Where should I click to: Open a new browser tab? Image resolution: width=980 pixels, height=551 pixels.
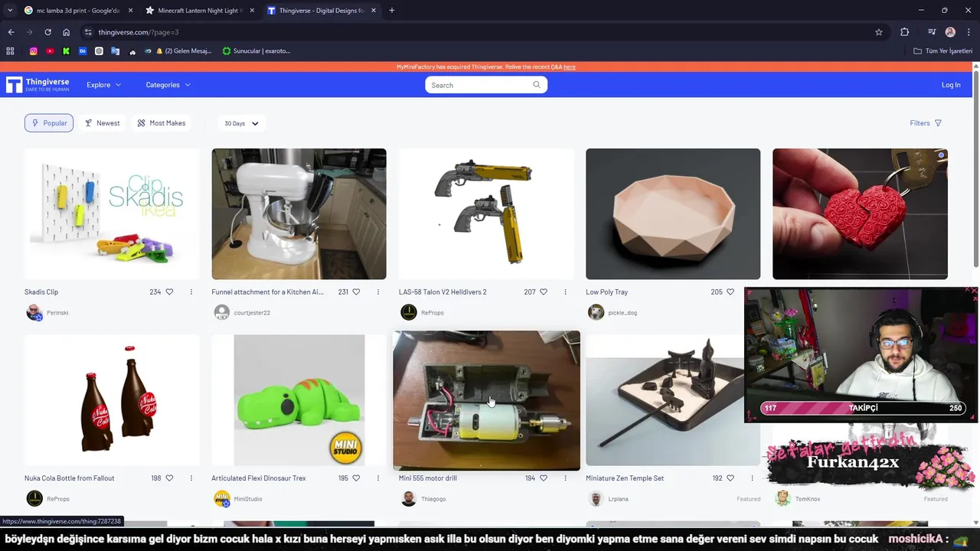[392, 11]
